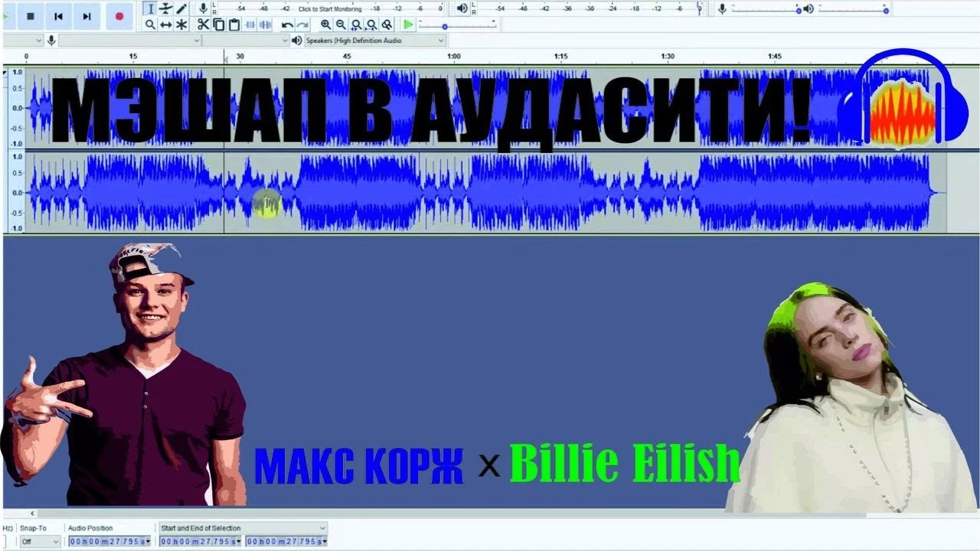Paste audio with the clipboard icon
This screenshot has height=551, width=980.
pyautogui.click(x=234, y=24)
